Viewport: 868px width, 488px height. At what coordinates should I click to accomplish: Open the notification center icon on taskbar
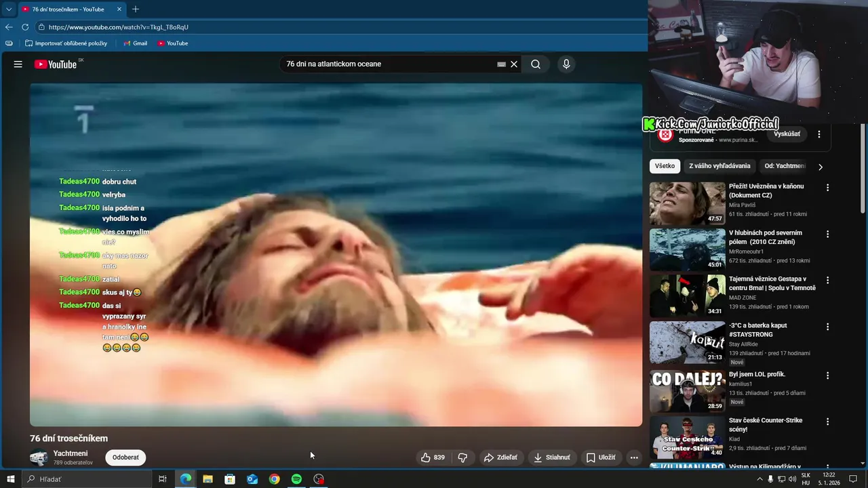[853, 479]
